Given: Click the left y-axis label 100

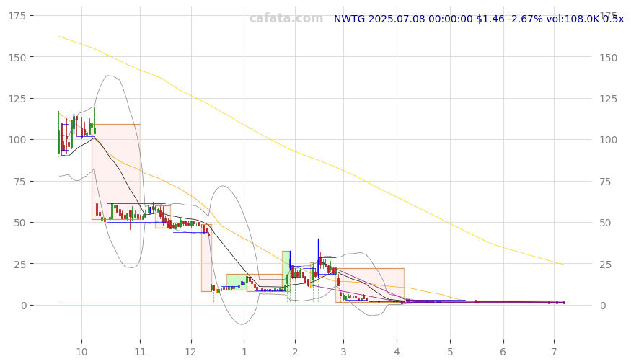Looking at the screenshot, I should (17, 140).
